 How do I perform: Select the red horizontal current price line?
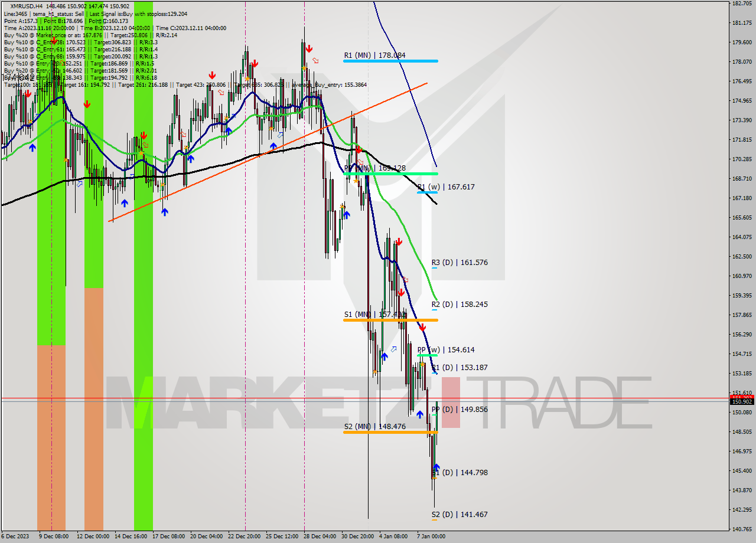click(x=365, y=398)
